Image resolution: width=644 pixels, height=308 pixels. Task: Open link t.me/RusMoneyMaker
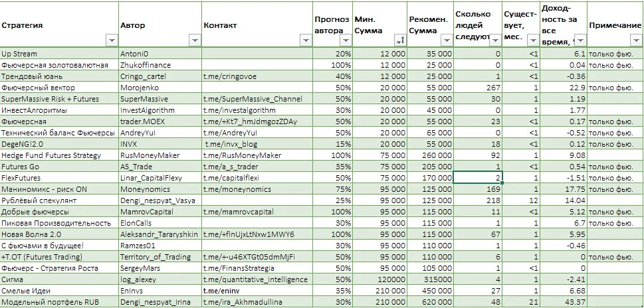pyautogui.click(x=243, y=155)
